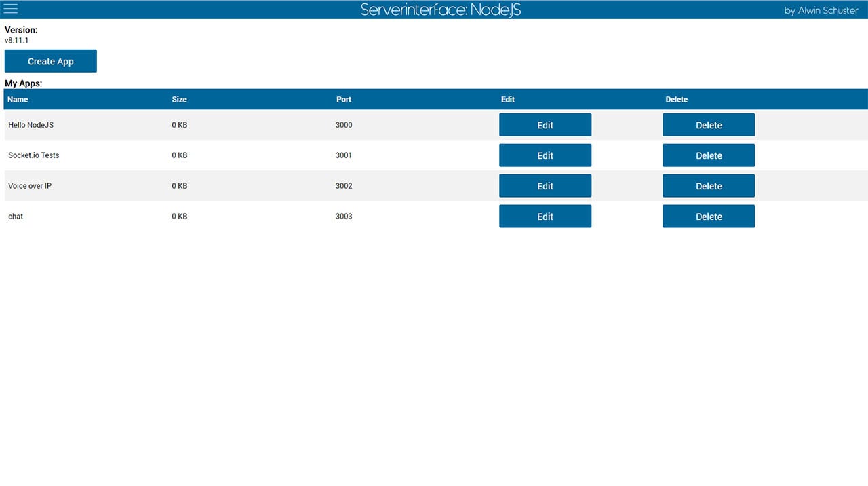Edit the Voice over IP app
The image size is (868, 486).
click(x=545, y=186)
